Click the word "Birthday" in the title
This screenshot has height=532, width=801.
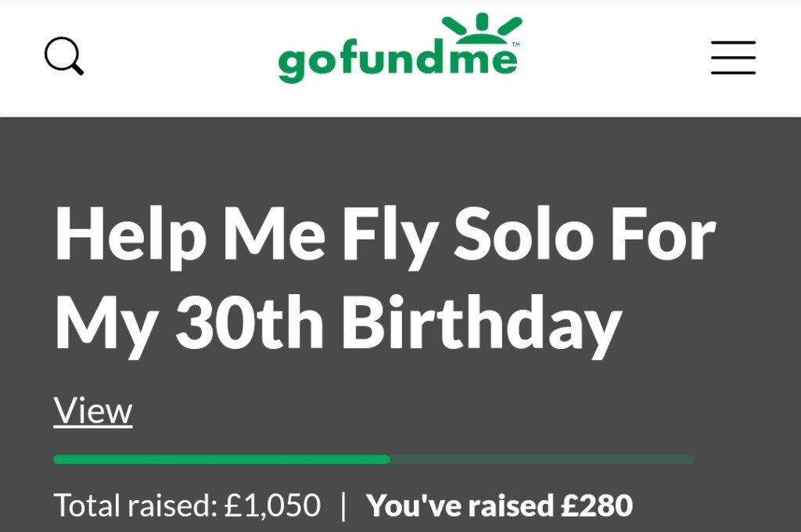(481, 323)
